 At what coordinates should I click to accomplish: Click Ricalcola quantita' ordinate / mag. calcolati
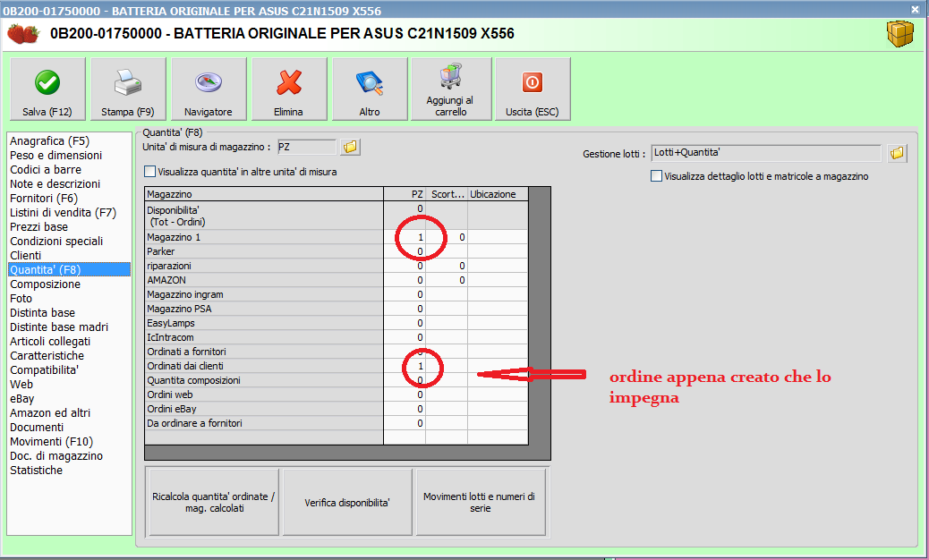[213, 502]
